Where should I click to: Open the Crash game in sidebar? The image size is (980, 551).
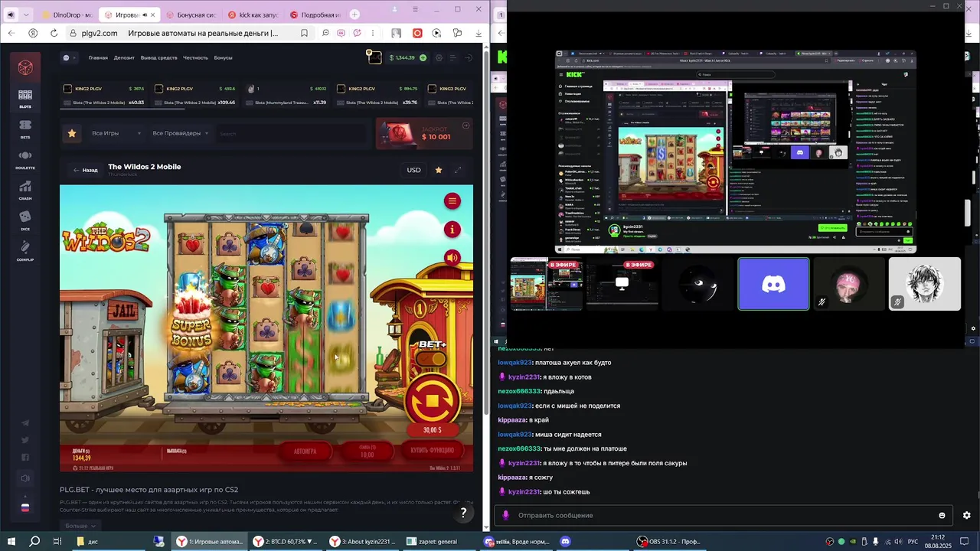[x=25, y=191]
